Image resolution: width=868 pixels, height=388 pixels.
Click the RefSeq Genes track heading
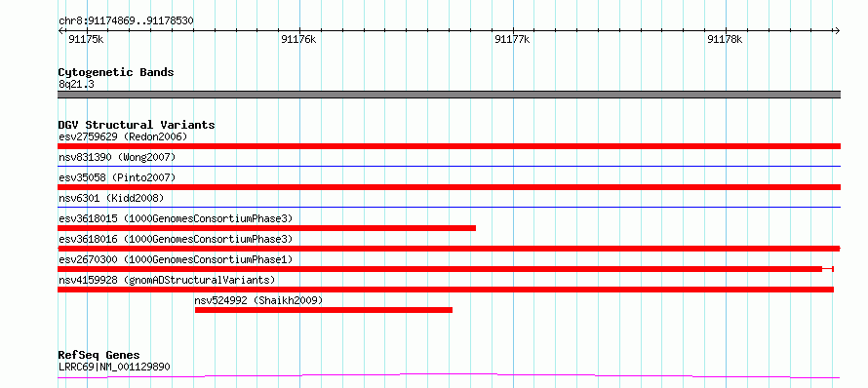click(99, 356)
